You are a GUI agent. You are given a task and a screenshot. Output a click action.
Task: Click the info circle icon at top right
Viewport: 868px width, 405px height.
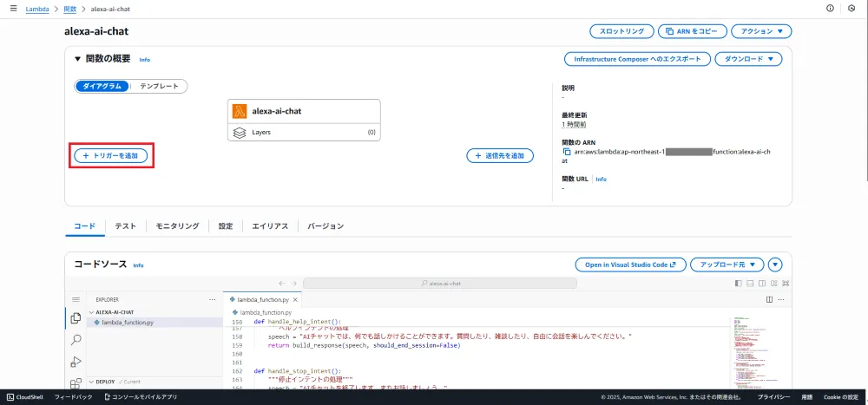click(x=830, y=9)
